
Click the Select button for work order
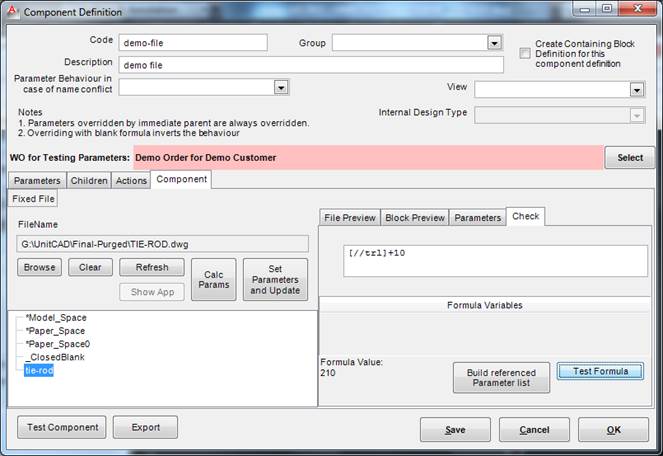pos(630,158)
